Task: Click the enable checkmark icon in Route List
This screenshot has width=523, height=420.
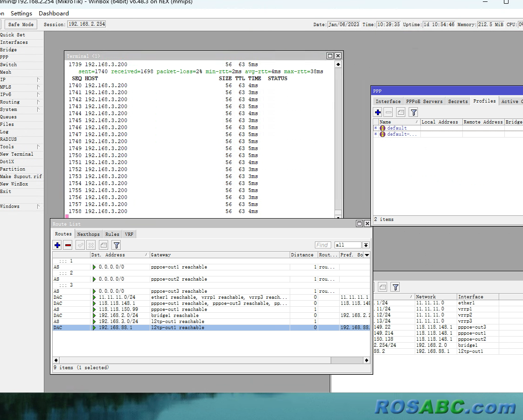Action: [80, 245]
